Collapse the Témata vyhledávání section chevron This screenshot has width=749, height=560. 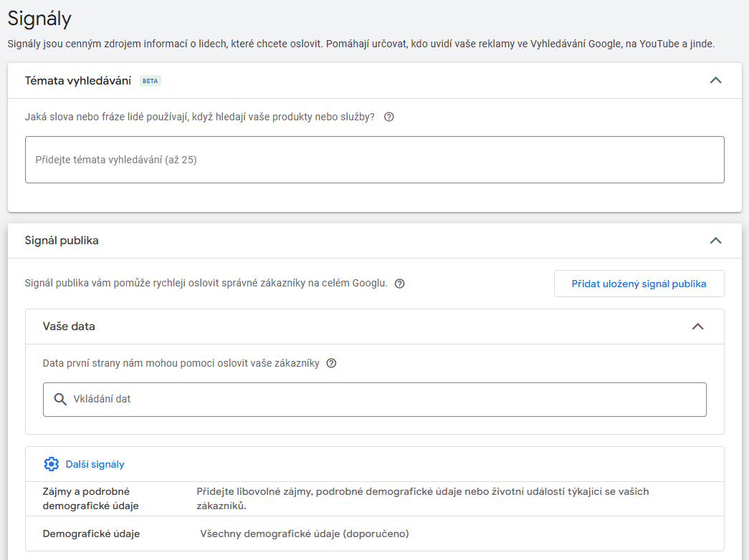(715, 80)
